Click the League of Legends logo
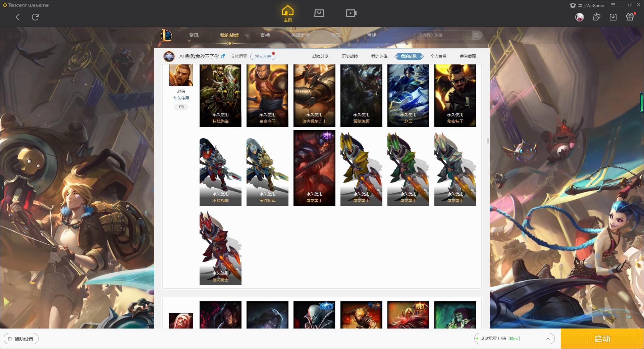Screen dimensions: 644x349 click(x=166, y=35)
